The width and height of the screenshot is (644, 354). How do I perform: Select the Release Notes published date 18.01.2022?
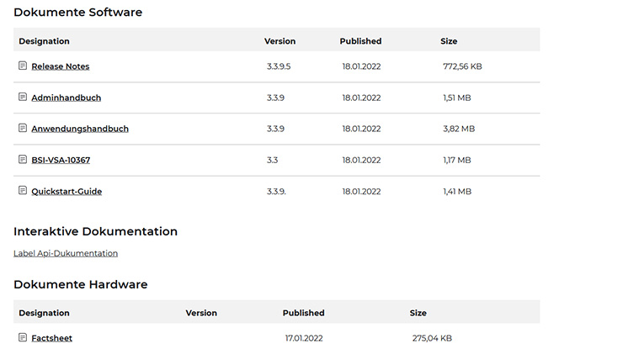click(x=361, y=66)
